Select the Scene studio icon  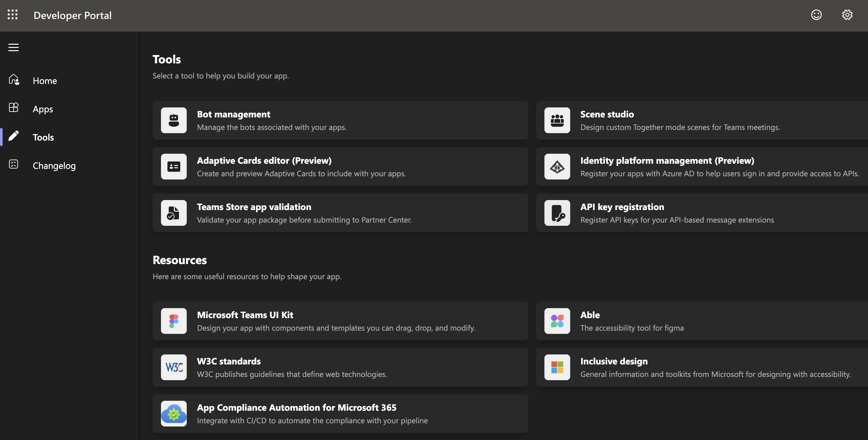(x=557, y=120)
